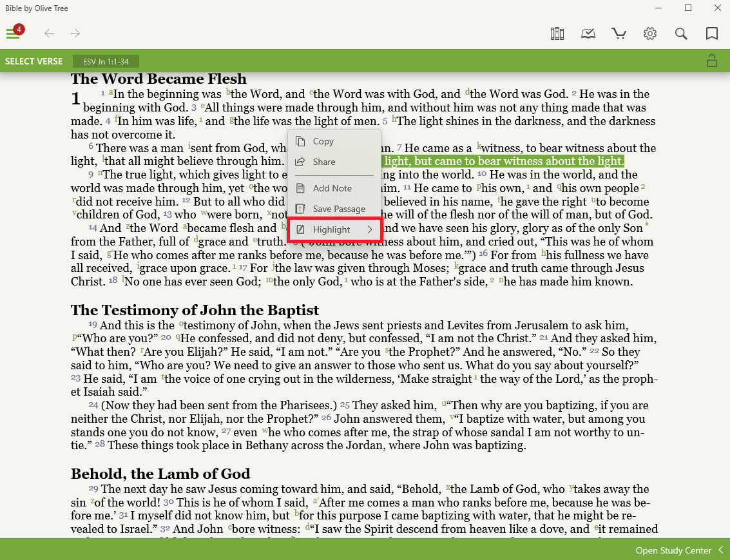Expand the Open Study Center panel
The width and height of the screenshot is (730, 560).
click(x=678, y=550)
